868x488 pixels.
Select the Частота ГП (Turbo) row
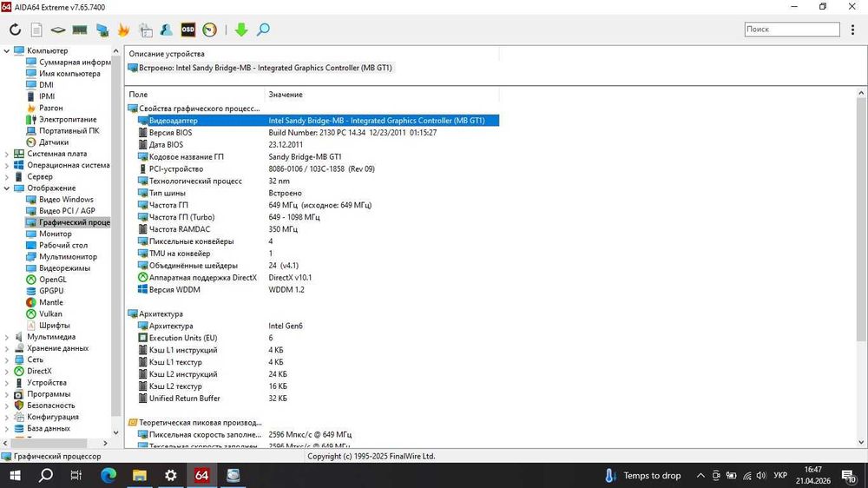[319, 217]
